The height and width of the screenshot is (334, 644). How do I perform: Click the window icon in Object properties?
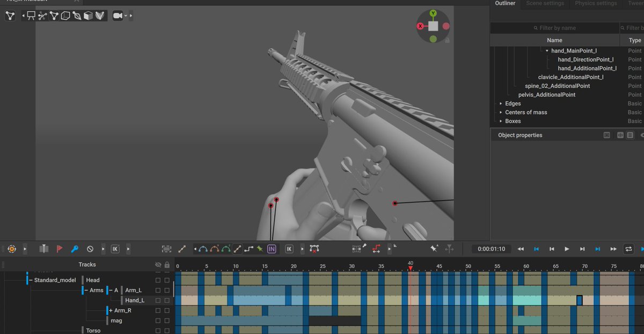606,135
